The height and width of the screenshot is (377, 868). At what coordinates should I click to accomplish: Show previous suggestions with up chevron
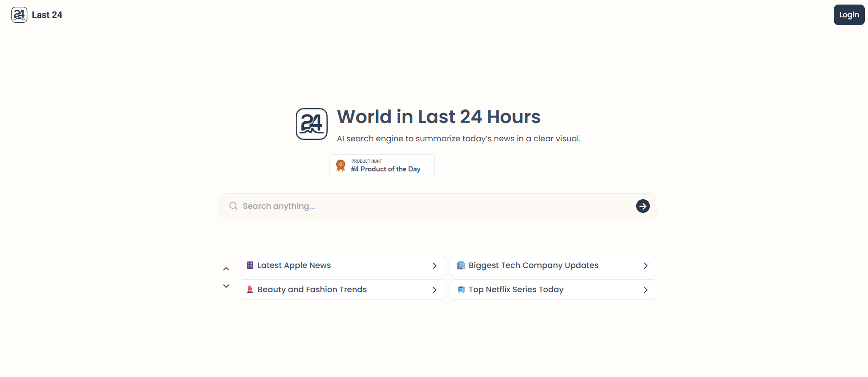(x=226, y=269)
